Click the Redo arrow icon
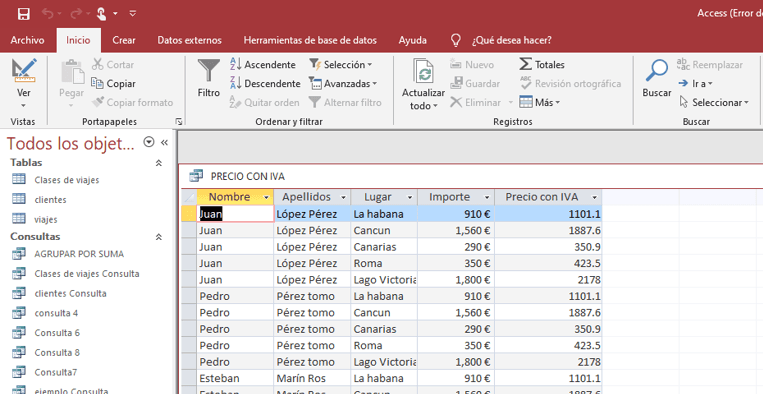The height and width of the screenshot is (394, 763). coord(76,14)
